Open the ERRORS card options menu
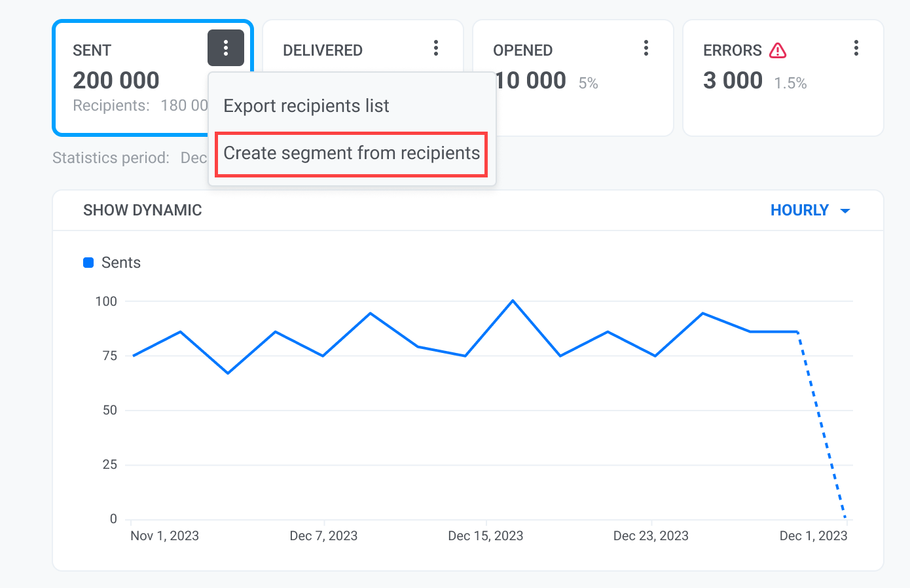The width and height of the screenshot is (910, 588). pos(856,48)
